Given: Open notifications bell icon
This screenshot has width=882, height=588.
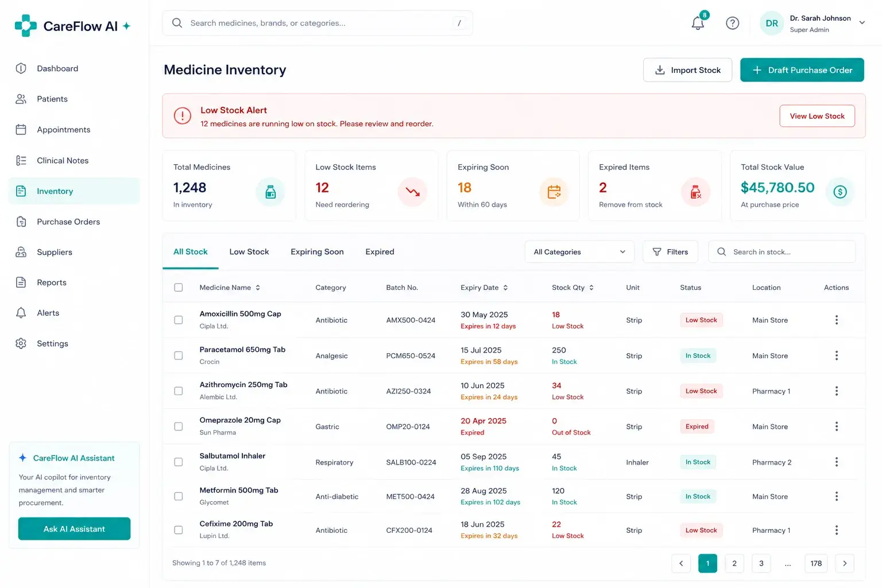Looking at the screenshot, I should 698,24.
